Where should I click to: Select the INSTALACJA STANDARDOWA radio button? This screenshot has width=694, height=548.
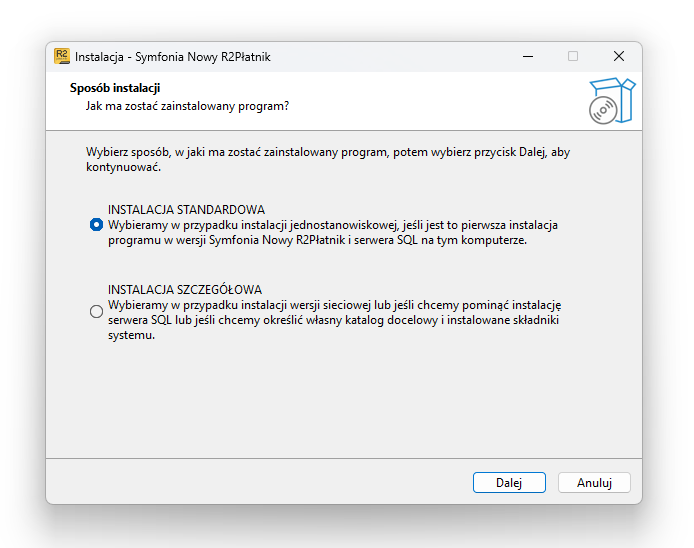pyautogui.click(x=96, y=225)
